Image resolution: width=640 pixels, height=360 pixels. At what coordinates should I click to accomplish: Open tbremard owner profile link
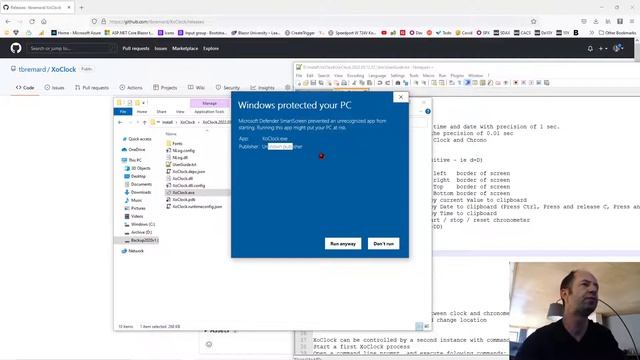click(32, 69)
